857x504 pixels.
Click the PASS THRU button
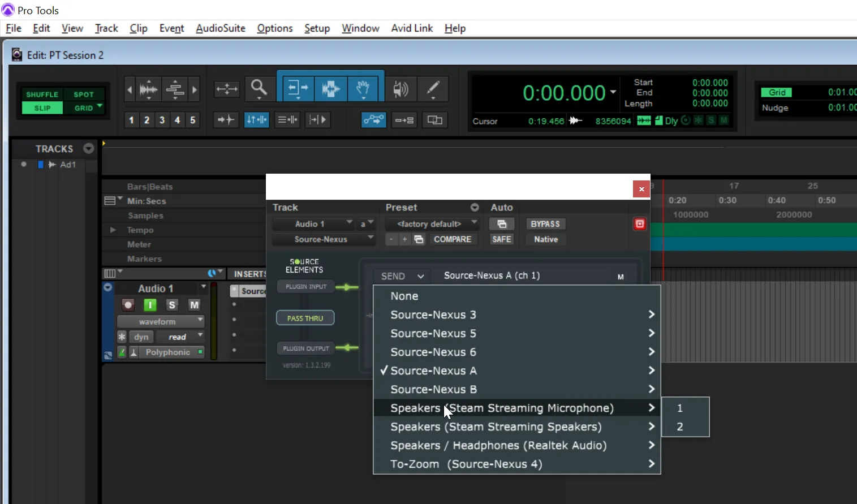tap(305, 318)
